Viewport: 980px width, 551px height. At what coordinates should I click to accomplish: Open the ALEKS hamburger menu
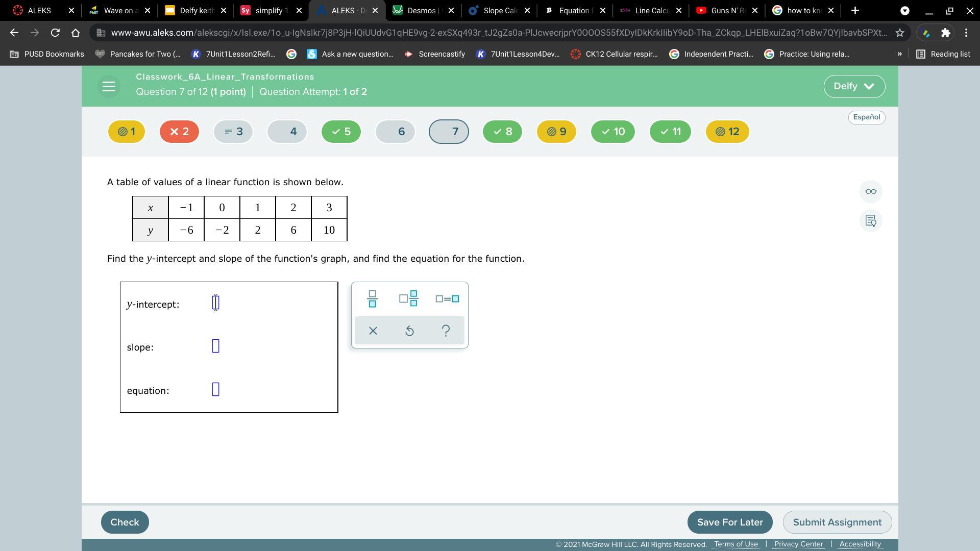click(x=109, y=86)
